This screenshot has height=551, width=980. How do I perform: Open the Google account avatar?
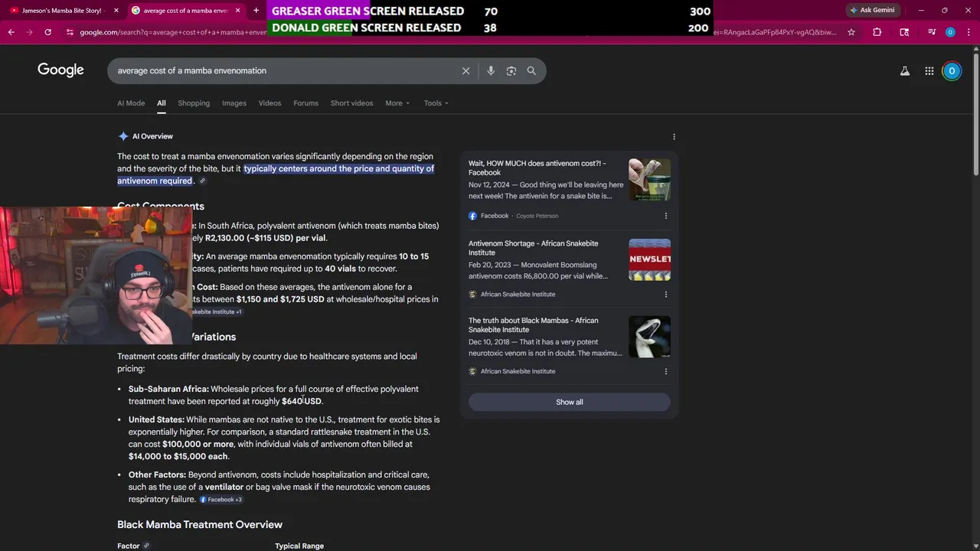952,70
